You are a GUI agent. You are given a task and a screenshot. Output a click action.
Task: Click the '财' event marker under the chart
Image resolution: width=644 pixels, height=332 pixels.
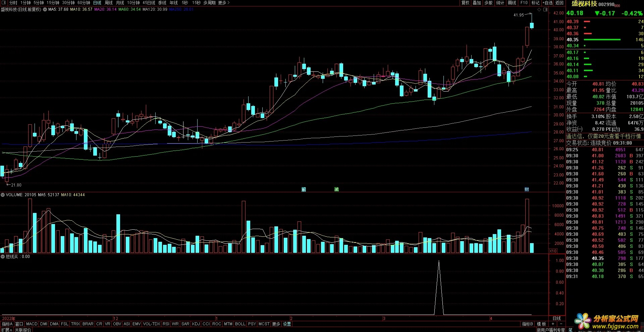coord(527,189)
